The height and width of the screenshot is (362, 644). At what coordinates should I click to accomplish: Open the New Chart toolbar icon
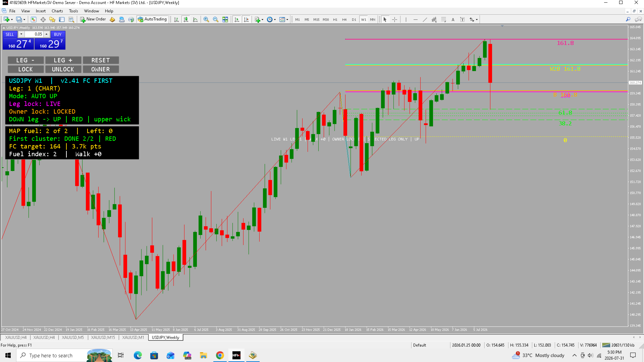[x=6, y=19]
